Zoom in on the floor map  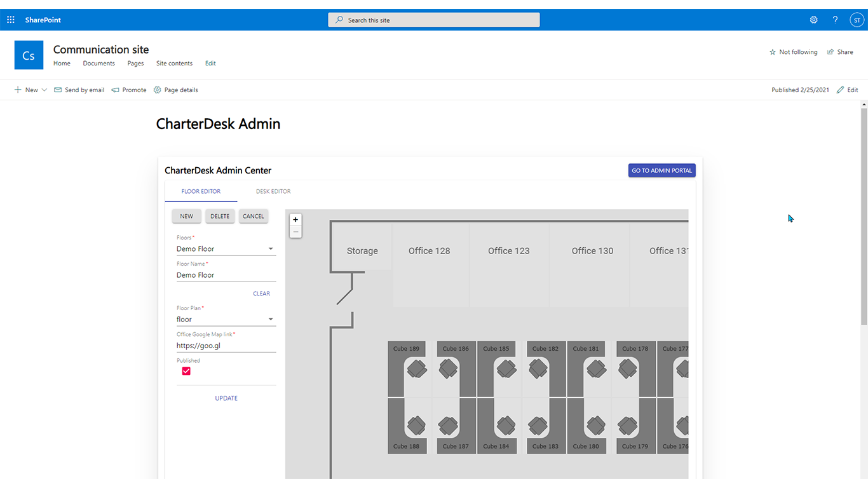pyautogui.click(x=295, y=219)
